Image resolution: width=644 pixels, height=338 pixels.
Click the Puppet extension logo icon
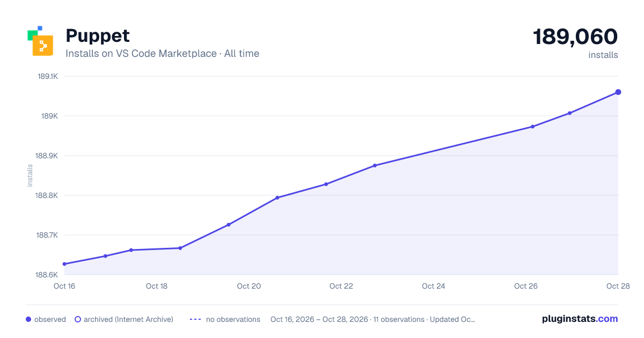(x=40, y=41)
